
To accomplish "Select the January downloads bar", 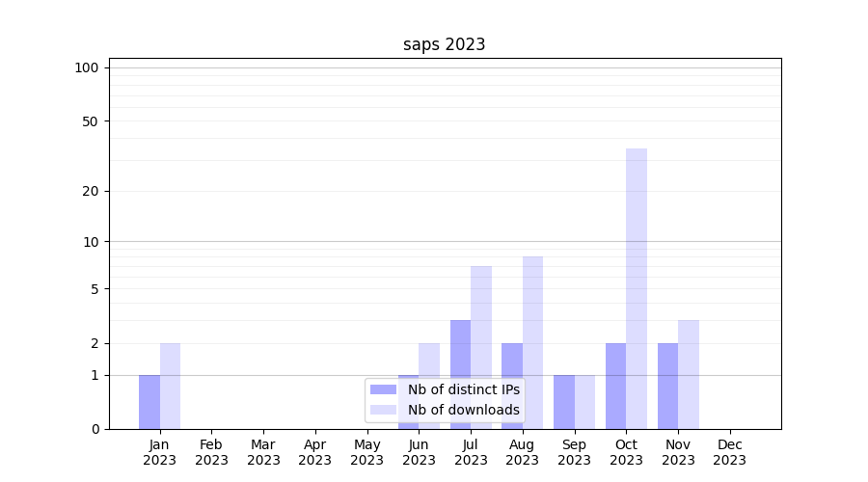I will 170,386.
